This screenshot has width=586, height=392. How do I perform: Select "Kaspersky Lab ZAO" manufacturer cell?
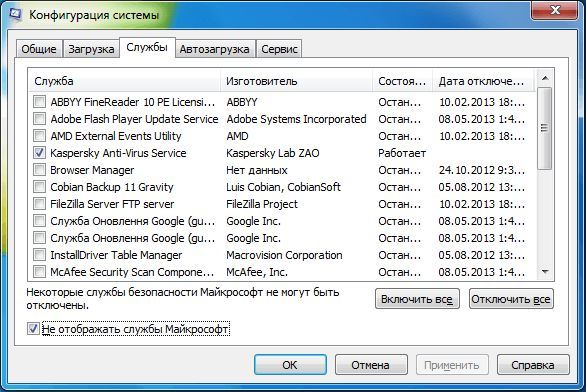click(x=273, y=153)
